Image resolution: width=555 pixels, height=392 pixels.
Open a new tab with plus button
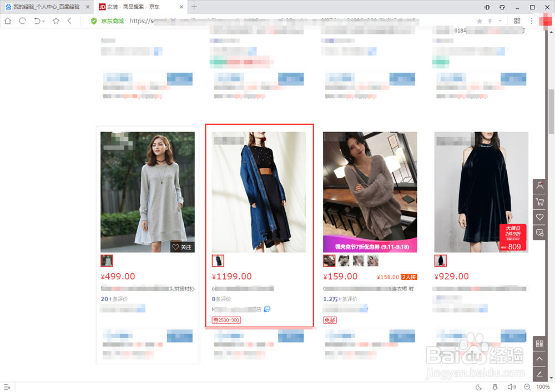pos(194,6)
